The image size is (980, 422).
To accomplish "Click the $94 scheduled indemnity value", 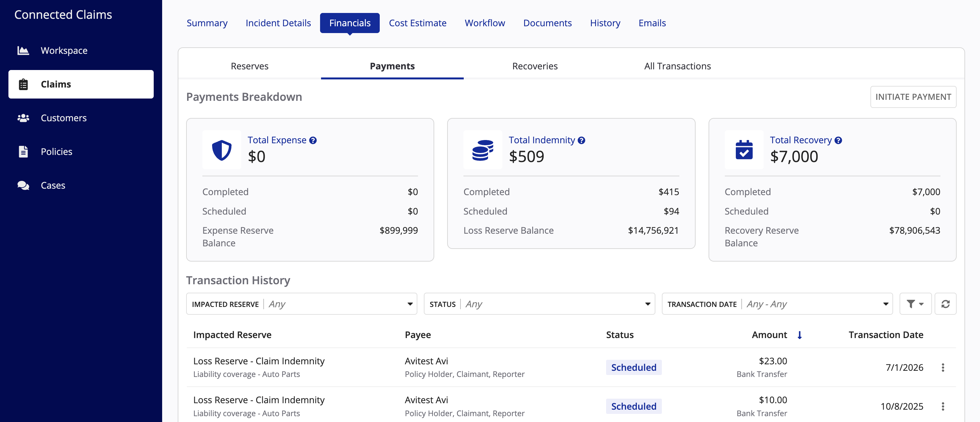I will [x=671, y=211].
